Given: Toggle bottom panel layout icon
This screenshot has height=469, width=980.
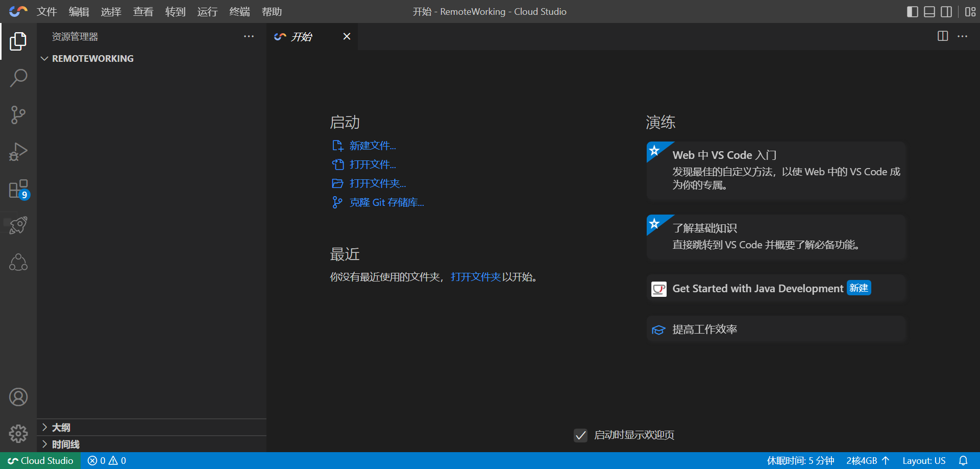Looking at the screenshot, I should click(929, 12).
